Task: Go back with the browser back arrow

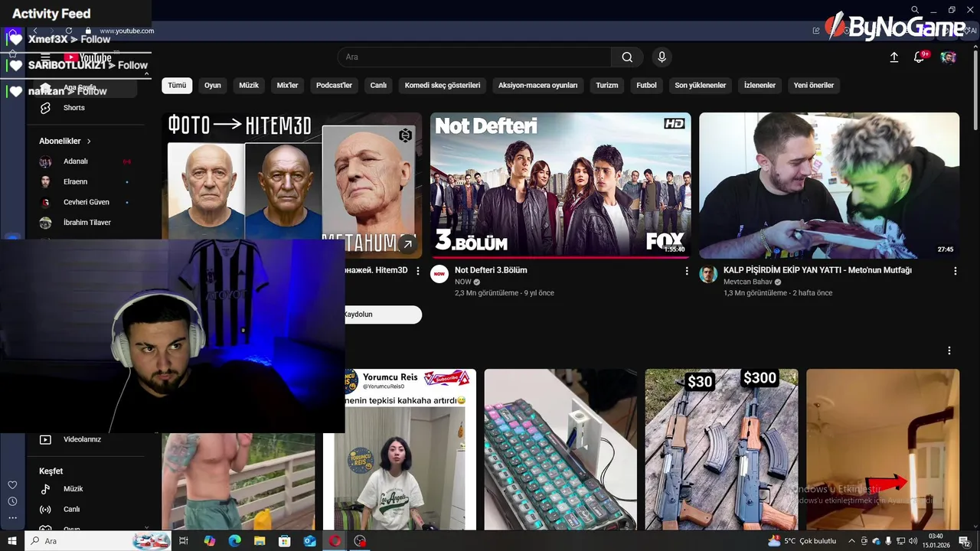Action: [x=34, y=31]
